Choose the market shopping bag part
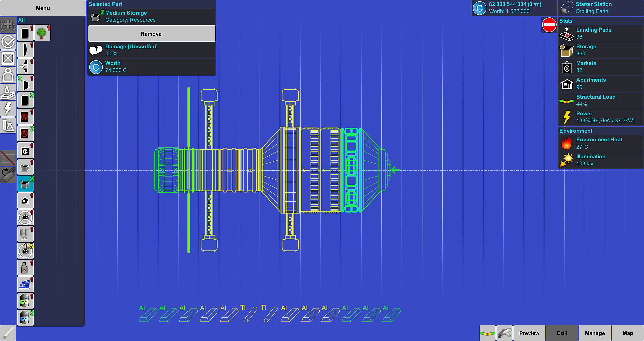The image size is (644, 341). pos(25,151)
